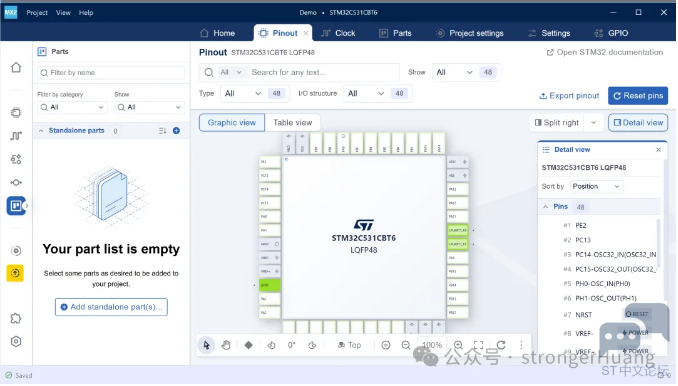678x386 pixels.
Task: Click the refresh view icon in bottom toolbar
Action: pos(501,346)
